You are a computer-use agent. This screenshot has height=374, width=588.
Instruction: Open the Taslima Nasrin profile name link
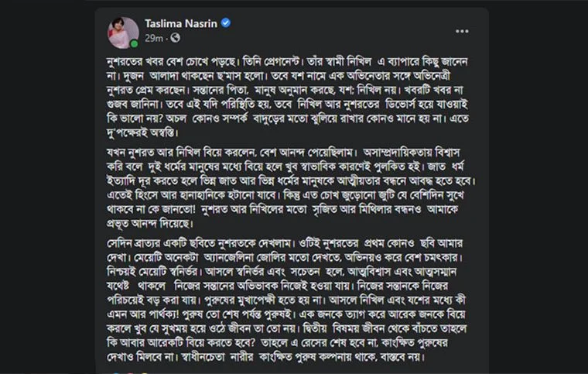(x=181, y=23)
